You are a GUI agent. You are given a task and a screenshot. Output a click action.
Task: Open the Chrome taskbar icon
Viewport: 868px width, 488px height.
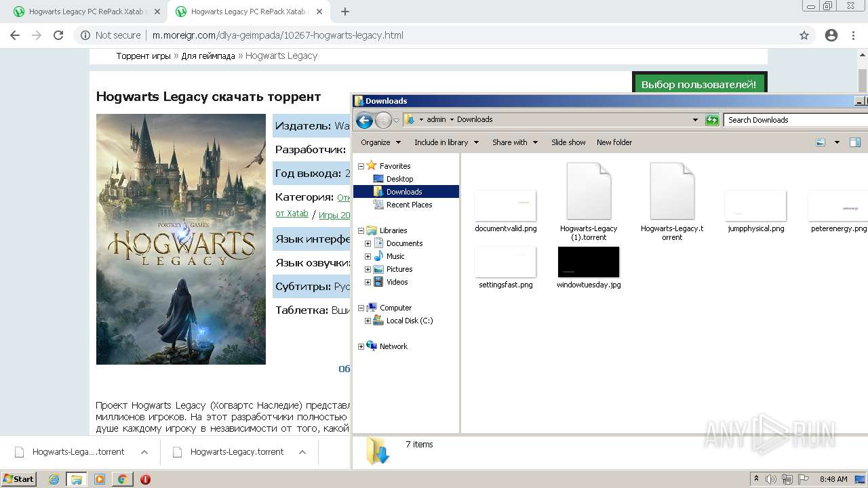coord(122,479)
